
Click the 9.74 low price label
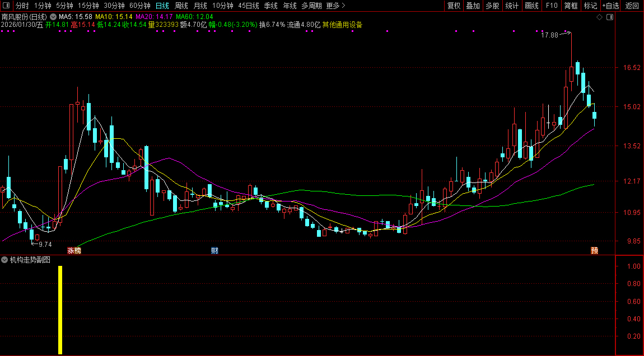point(45,244)
